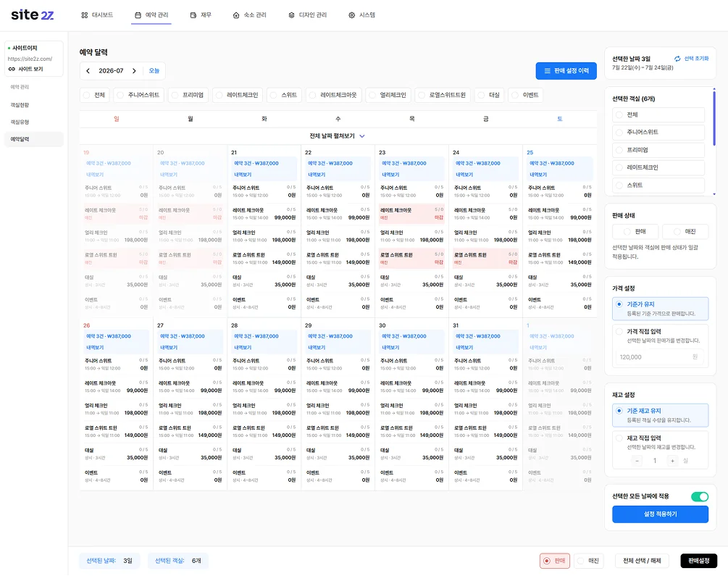
Task: Open 객실현황 in the left sidebar
Action: tap(20, 105)
